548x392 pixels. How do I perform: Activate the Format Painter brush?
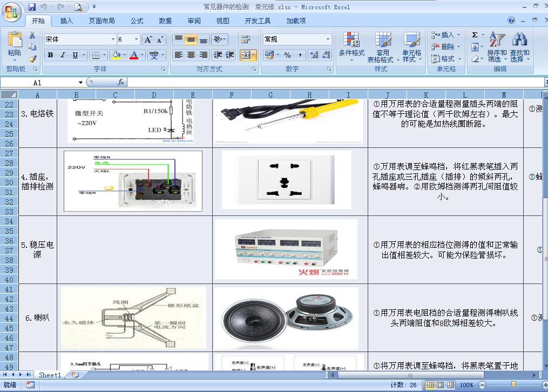(x=32, y=58)
